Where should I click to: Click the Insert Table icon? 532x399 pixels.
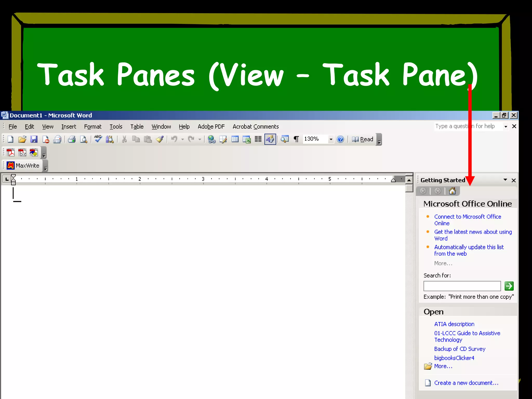(235, 139)
